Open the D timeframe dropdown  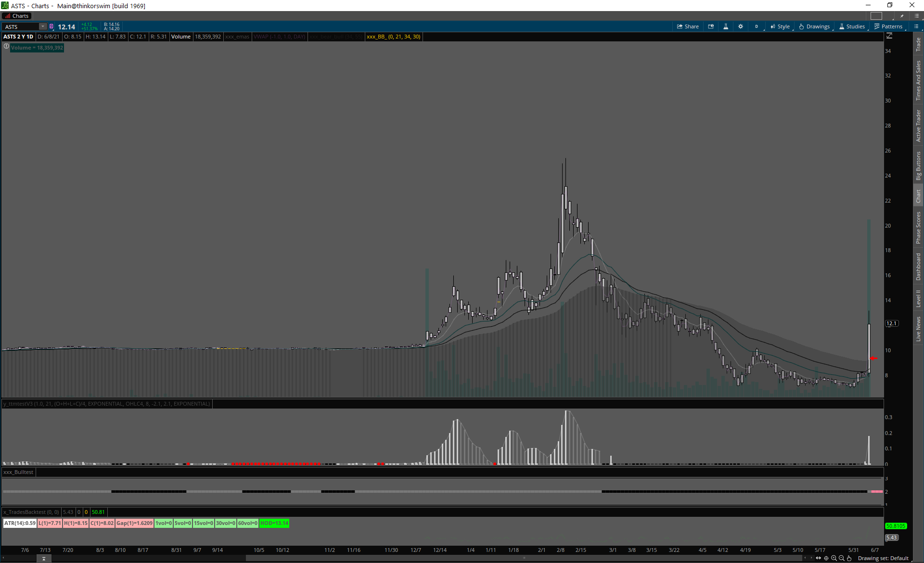[x=757, y=26]
